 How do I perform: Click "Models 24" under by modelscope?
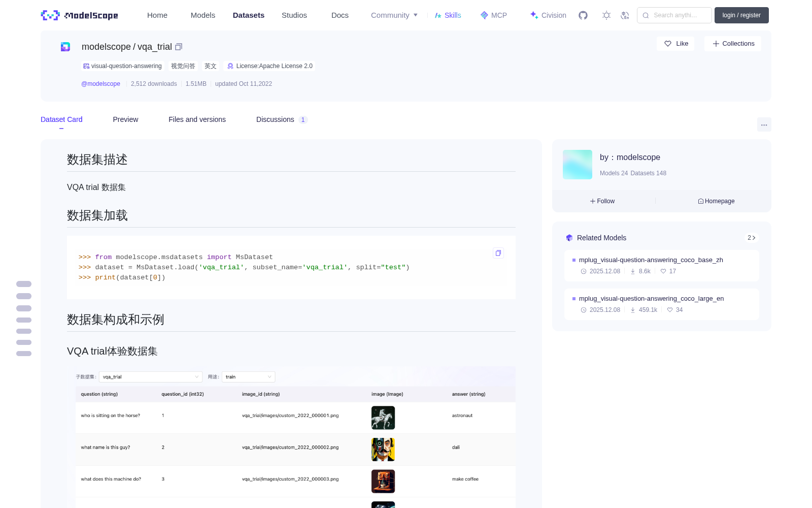[x=614, y=173]
